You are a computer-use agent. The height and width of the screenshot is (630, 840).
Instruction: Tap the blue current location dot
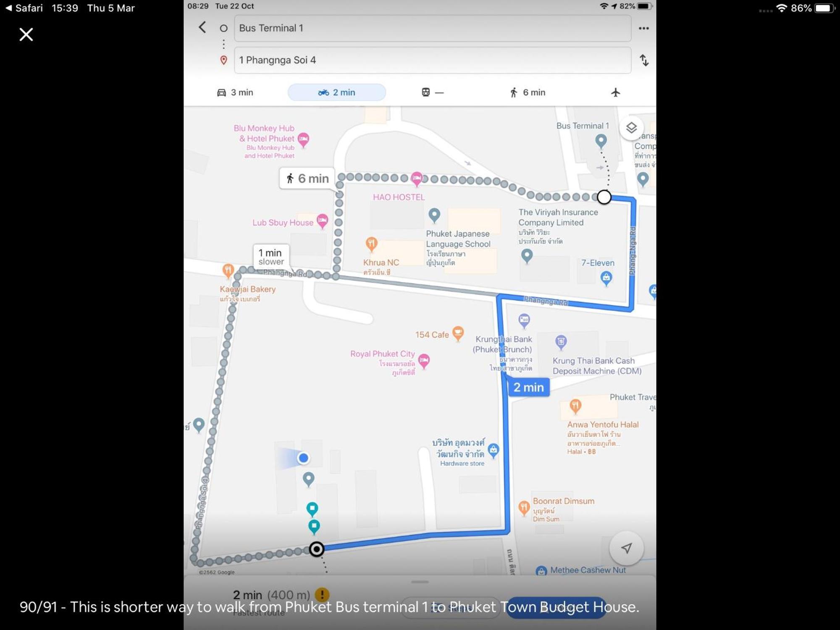point(303,458)
